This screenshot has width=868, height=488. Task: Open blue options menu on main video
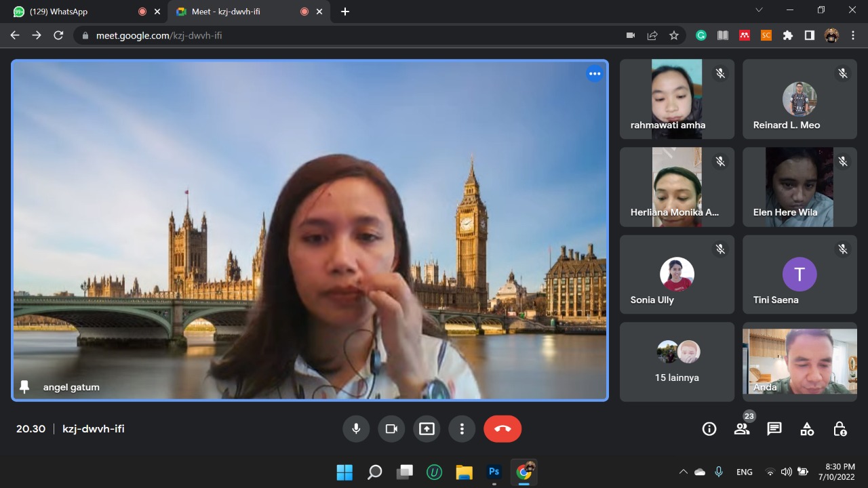[x=595, y=74]
